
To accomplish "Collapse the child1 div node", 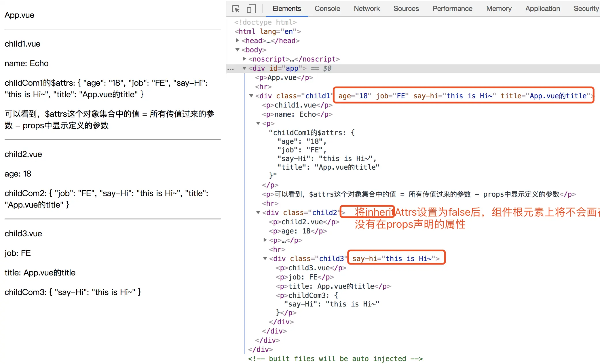I will [x=251, y=96].
